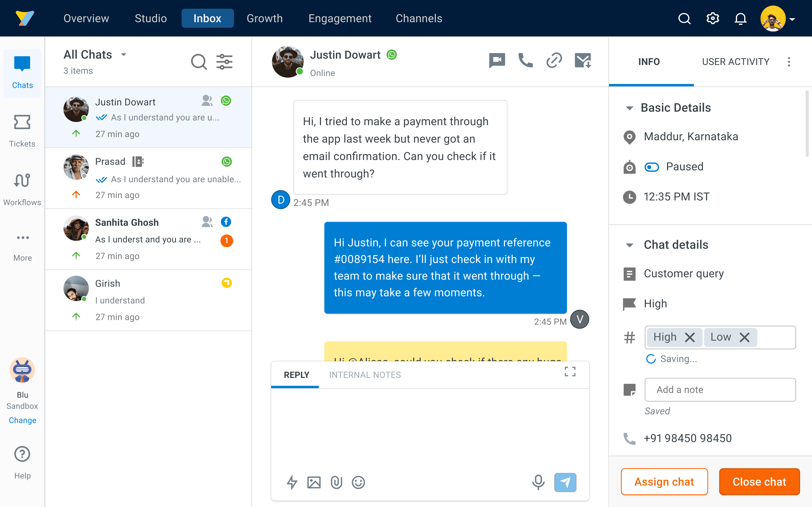Remove the Low tag chip
The image size is (812, 507).
(x=745, y=337)
